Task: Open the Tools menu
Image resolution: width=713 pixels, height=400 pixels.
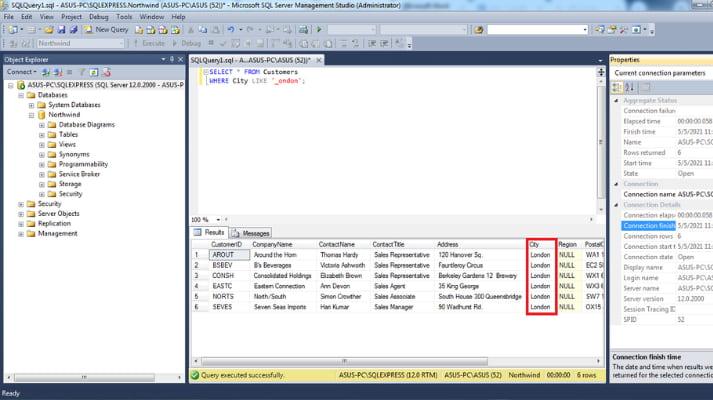Action: point(123,17)
